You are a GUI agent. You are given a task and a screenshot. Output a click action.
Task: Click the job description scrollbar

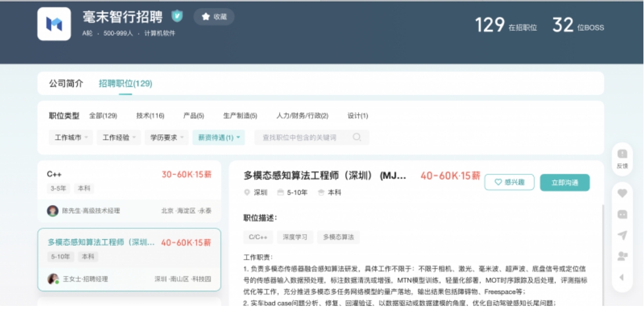coord(603,254)
